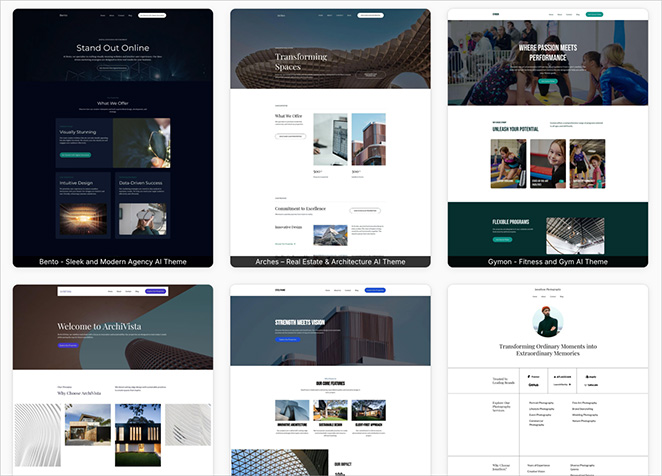Click the 'Gymon - Fitness and Gym AI Theme' caption

pyautogui.click(x=547, y=261)
